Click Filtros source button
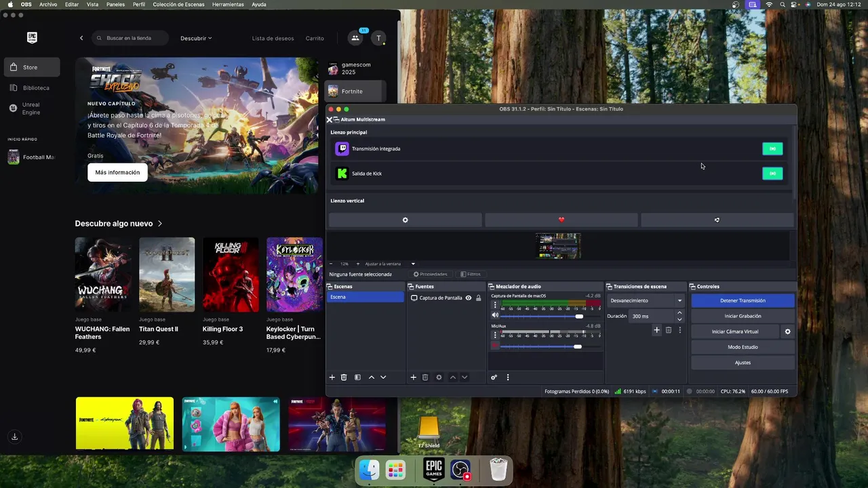Screen dimensions: 868x488 tap(470, 274)
